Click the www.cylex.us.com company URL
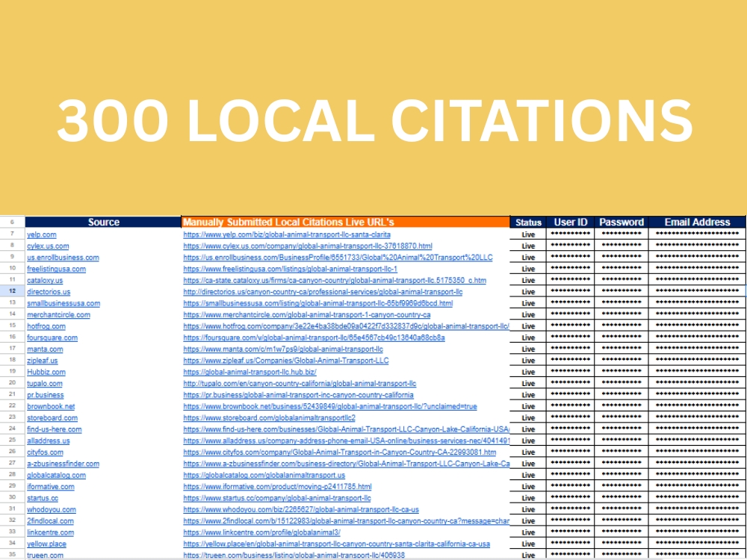Screen dimensions: 747x560 [x=308, y=246]
